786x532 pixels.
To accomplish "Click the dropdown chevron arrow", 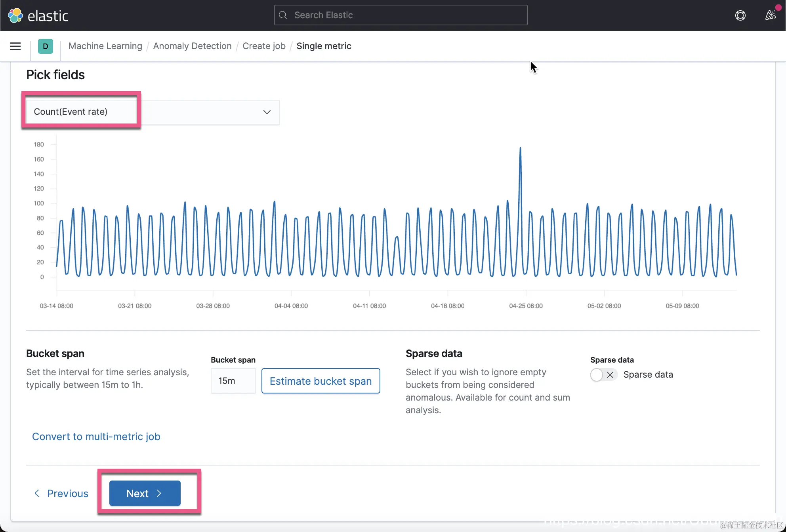I will 267,112.
